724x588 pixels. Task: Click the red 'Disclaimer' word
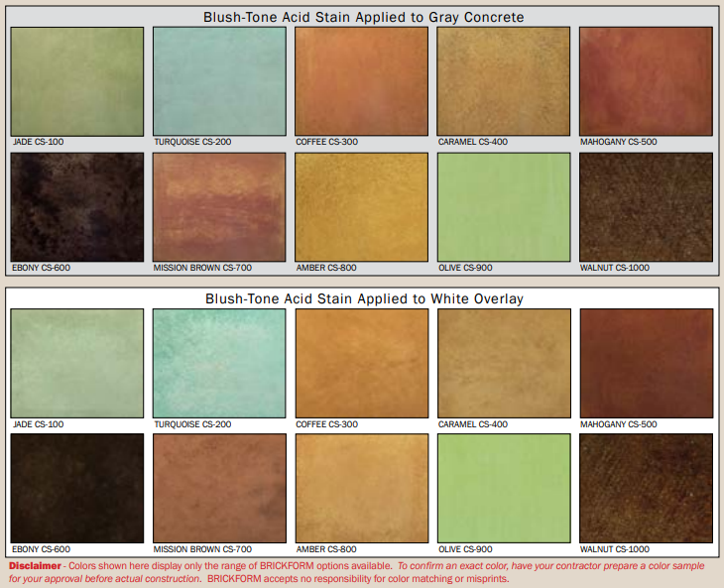coord(35,566)
